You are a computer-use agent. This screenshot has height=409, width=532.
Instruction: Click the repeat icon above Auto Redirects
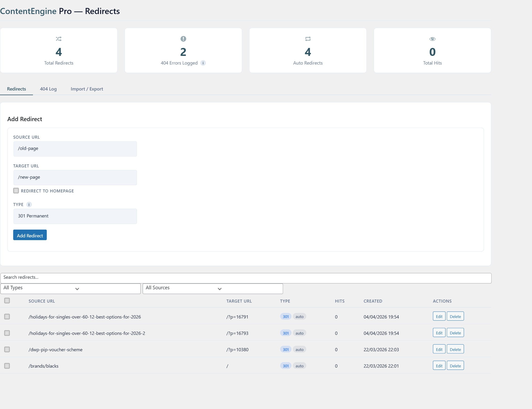(x=308, y=39)
